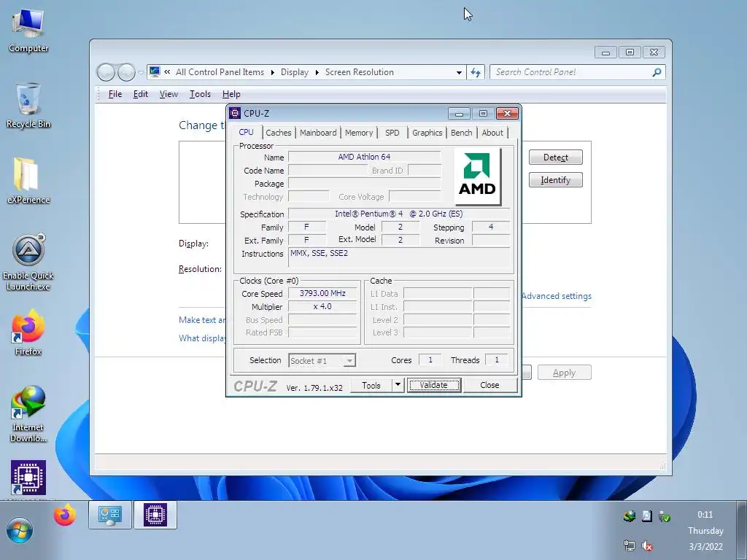Select the CPU tab

pyautogui.click(x=247, y=132)
